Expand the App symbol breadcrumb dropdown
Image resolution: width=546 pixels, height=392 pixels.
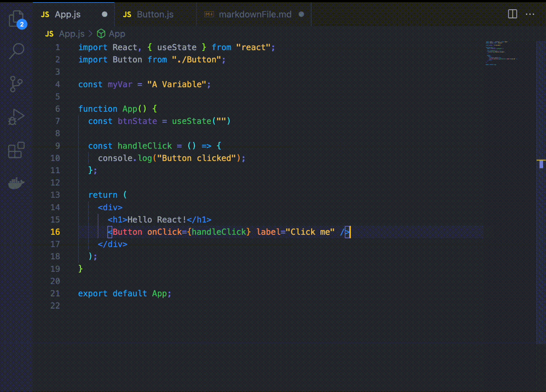(x=117, y=33)
